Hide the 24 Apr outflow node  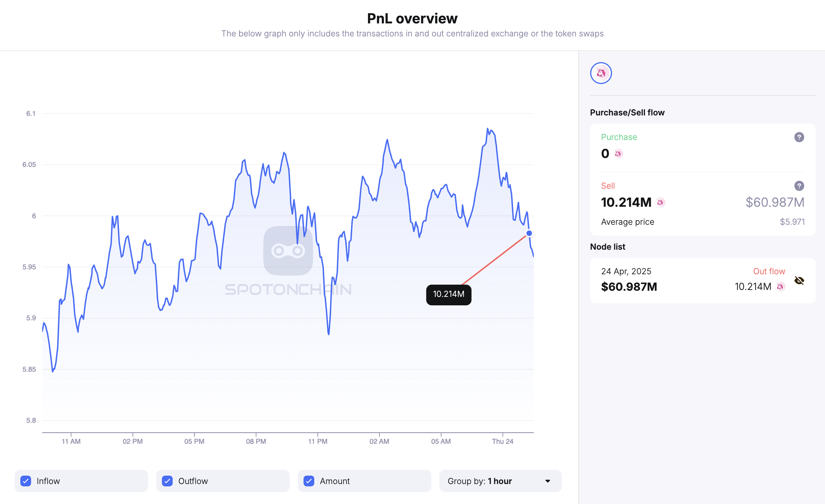[799, 281]
